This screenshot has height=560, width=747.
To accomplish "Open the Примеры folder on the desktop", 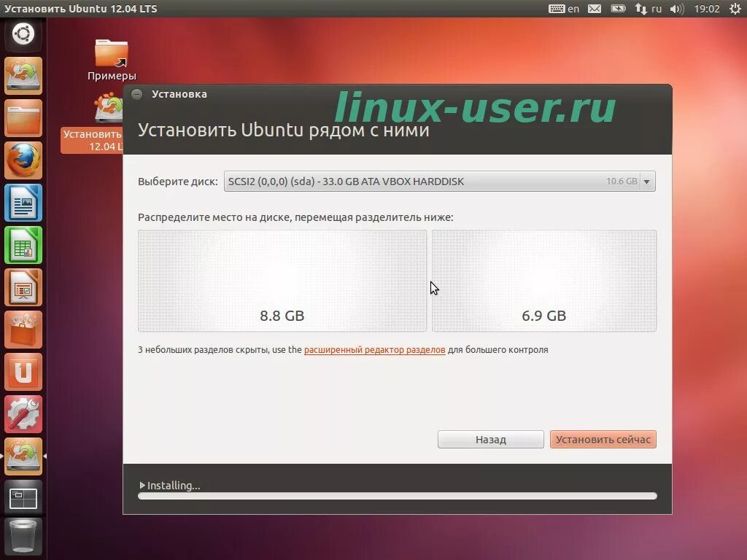I will [112, 60].
